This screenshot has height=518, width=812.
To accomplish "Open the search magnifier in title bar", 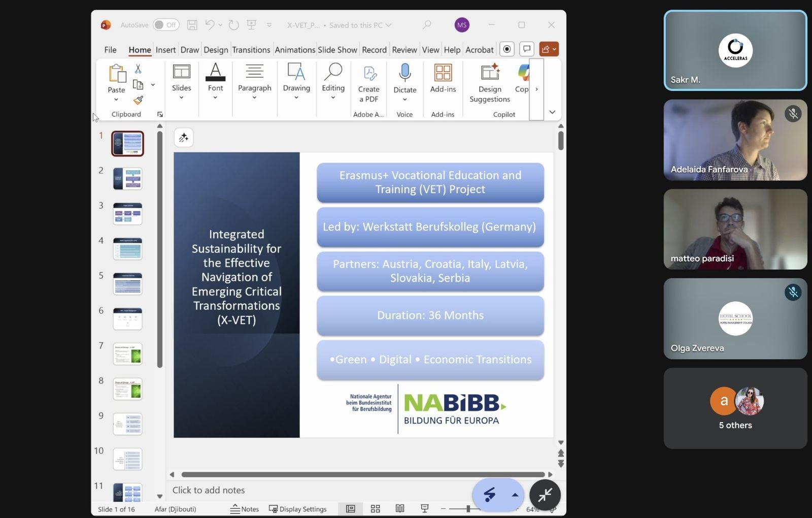I will (x=427, y=25).
